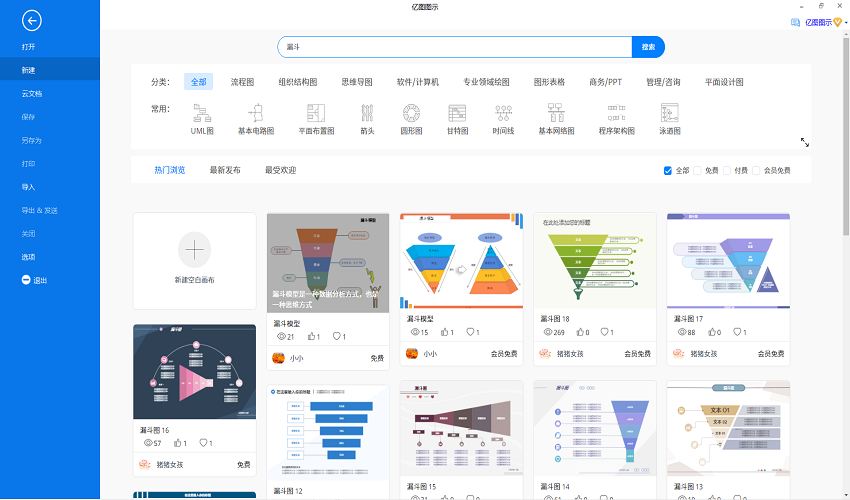The height and width of the screenshot is (500, 850).
Task: Open the 漏斗图 18 template thumbnail
Action: (x=595, y=260)
